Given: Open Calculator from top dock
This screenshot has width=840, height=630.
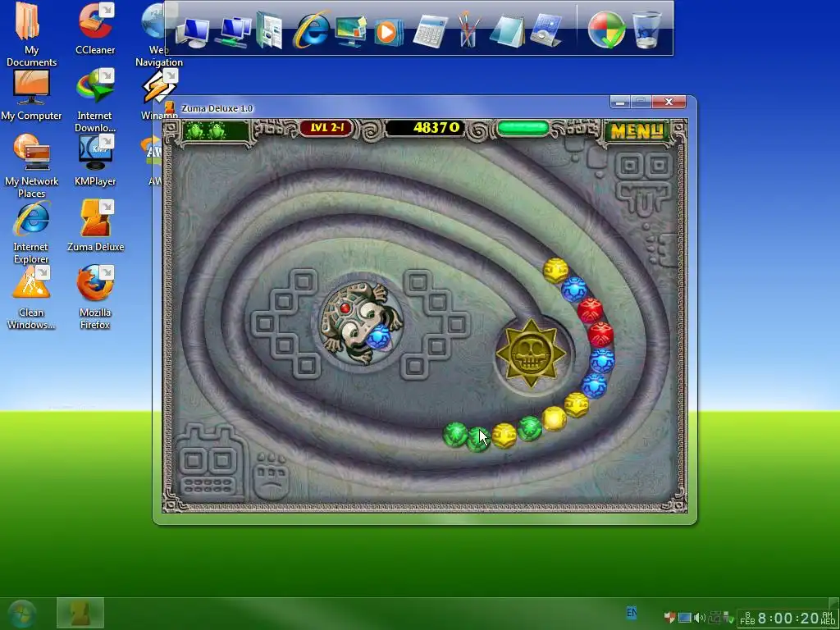Looking at the screenshot, I should [x=430, y=32].
